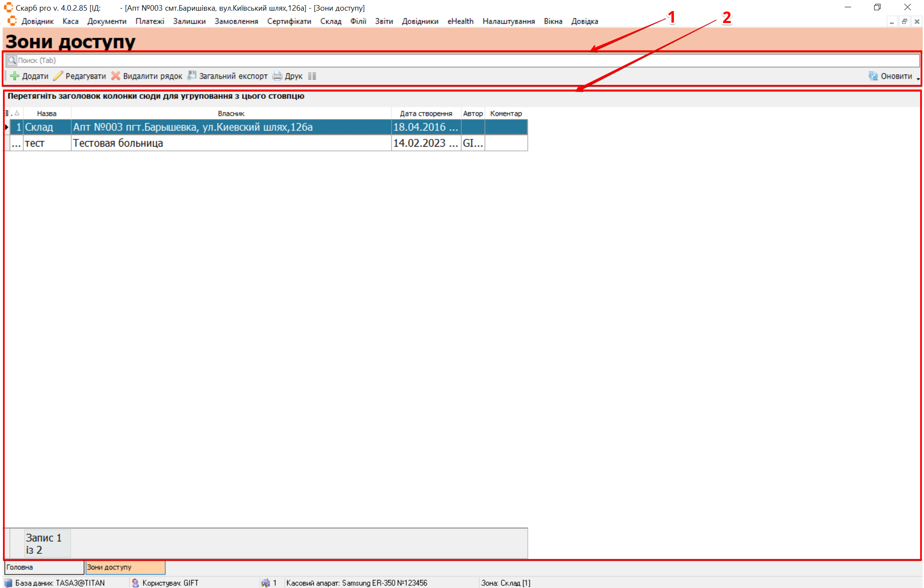Click the Власник column header
Screen dimensions: 924x588
(231, 113)
